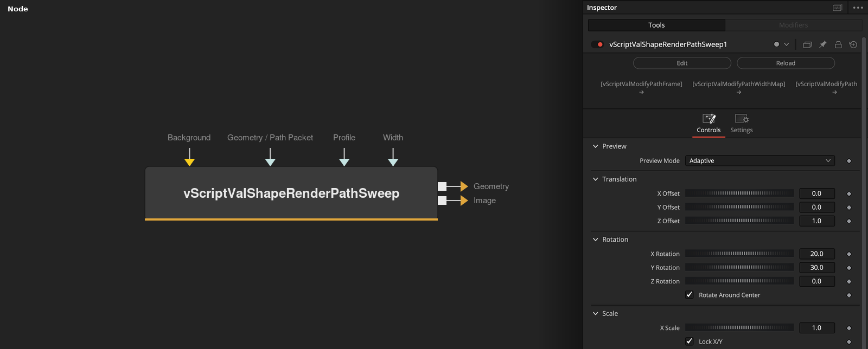The height and width of the screenshot is (349, 868).
Task: Add keyframe for X Scale
Action: tap(849, 328)
